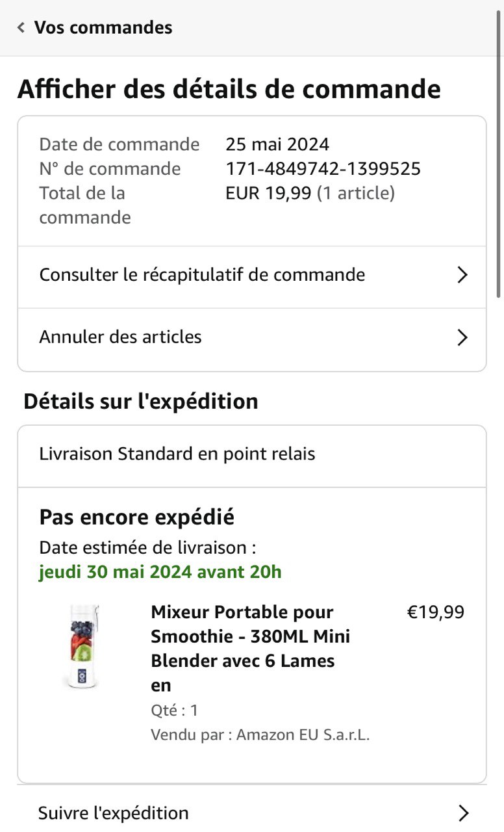This screenshot has height=832, width=504.
Task: Click order number 171-4849742-1399525
Action: tap(323, 169)
